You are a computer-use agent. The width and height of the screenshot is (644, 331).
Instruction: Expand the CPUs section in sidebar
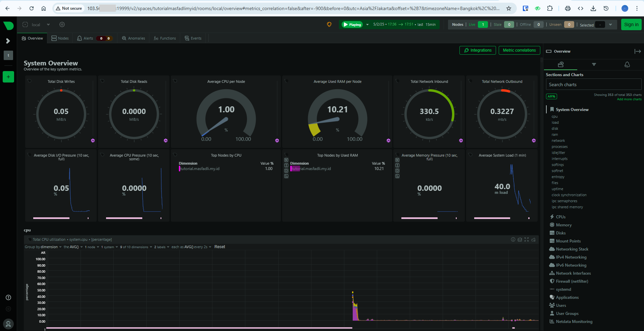[x=558, y=217]
